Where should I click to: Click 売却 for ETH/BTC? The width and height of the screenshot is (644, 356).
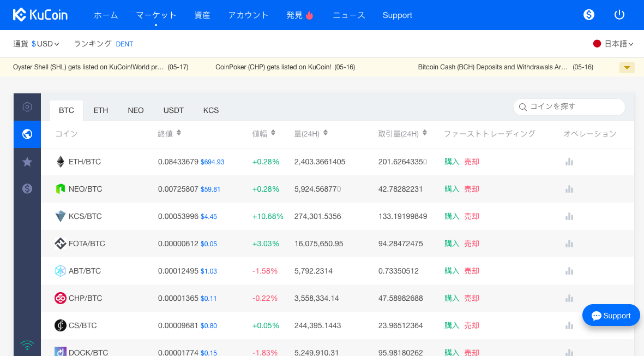point(472,162)
